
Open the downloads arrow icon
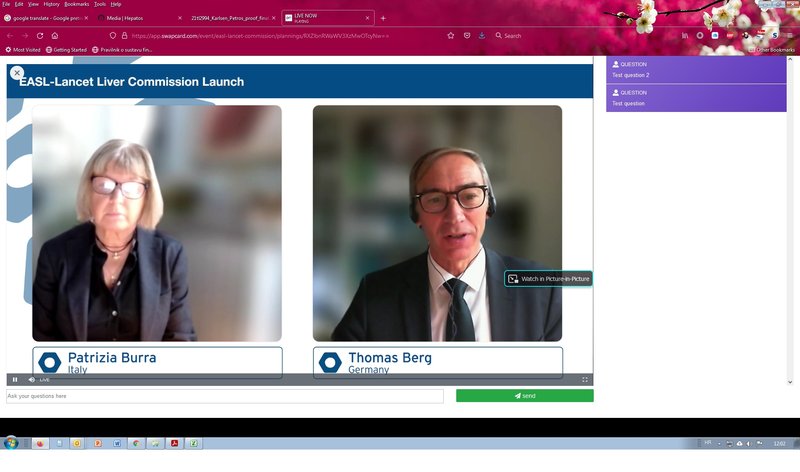[x=482, y=36]
